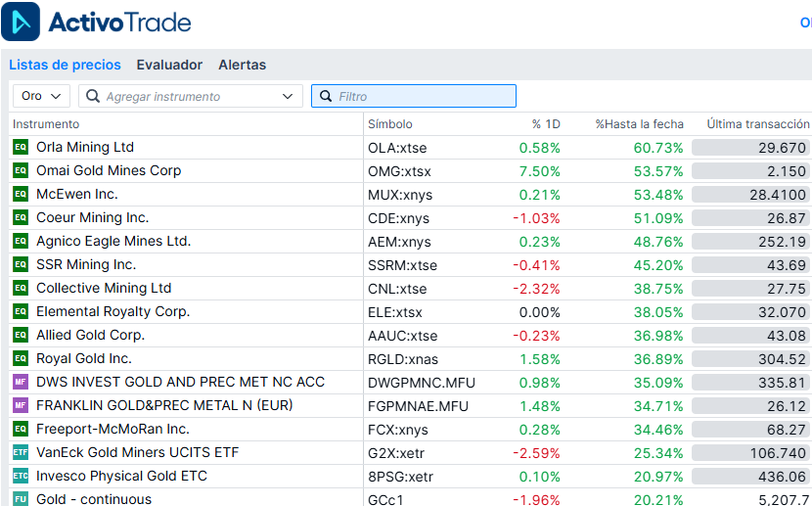Open the Agnico Eagle Mines Ltd. row
The image size is (812, 506).
pyautogui.click(x=113, y=242)
